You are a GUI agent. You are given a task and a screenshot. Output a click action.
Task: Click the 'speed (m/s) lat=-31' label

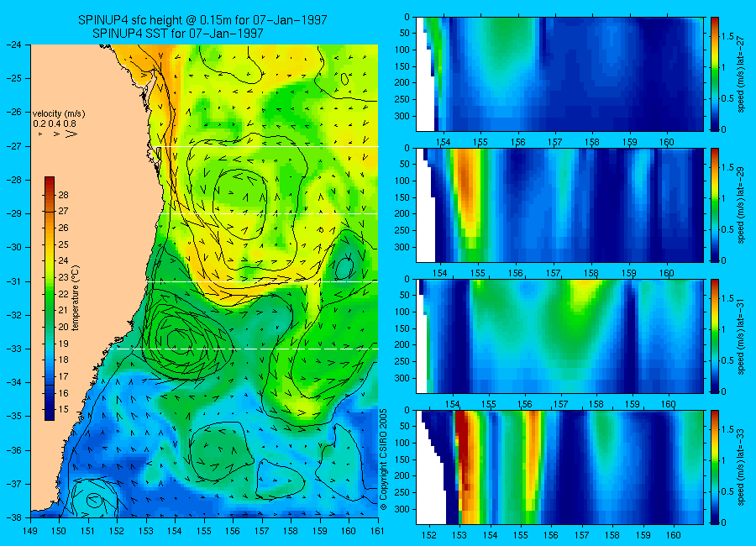741,336
